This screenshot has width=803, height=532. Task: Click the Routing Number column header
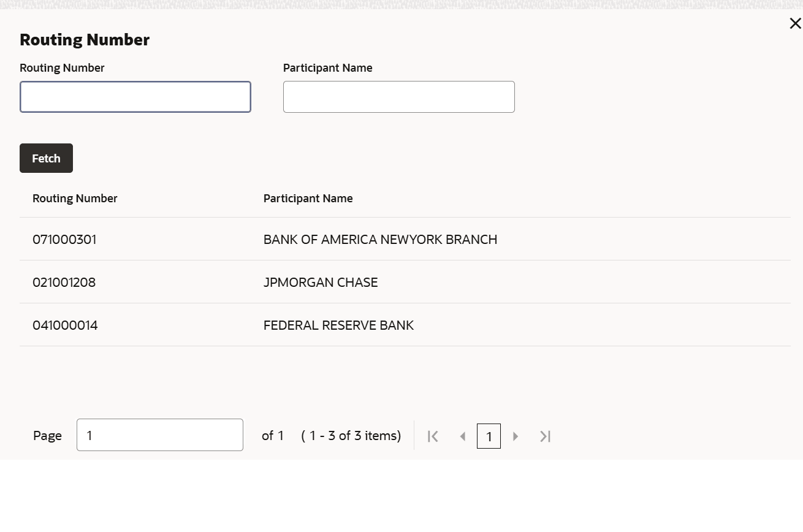tap(75, 199)
